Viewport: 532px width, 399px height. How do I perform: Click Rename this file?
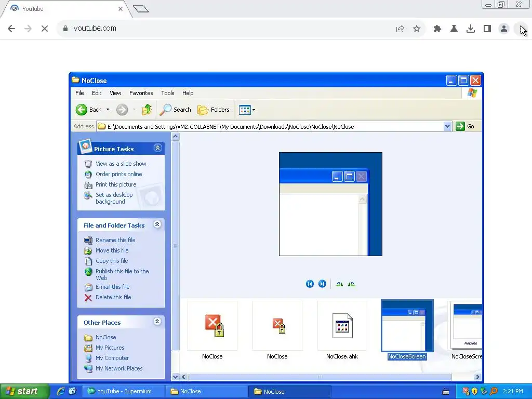point(115,240)
